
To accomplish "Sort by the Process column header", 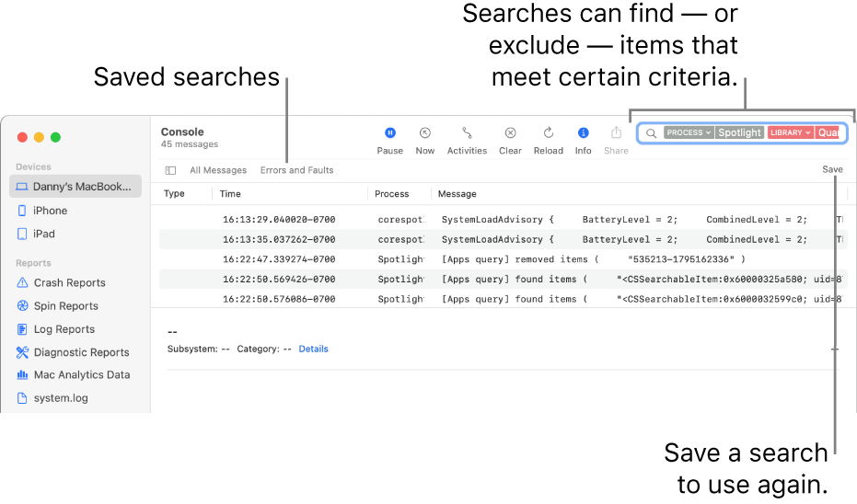I will 391,194.
